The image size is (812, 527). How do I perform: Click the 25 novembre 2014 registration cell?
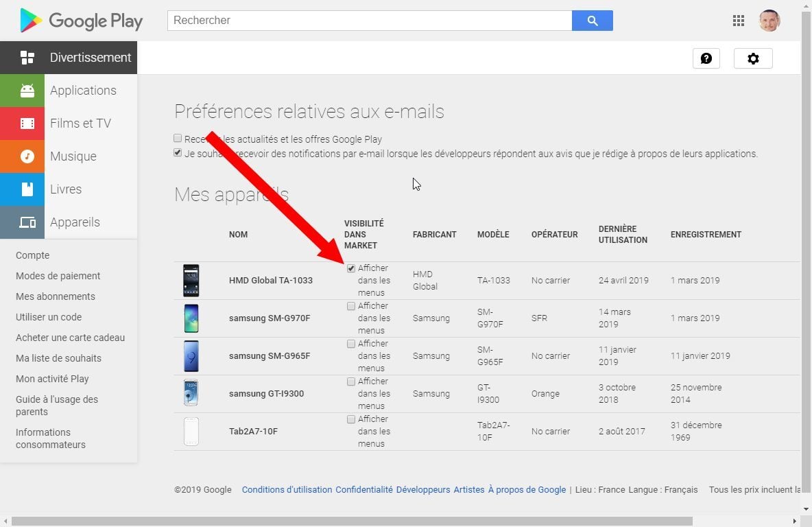[x=696, y=394]
